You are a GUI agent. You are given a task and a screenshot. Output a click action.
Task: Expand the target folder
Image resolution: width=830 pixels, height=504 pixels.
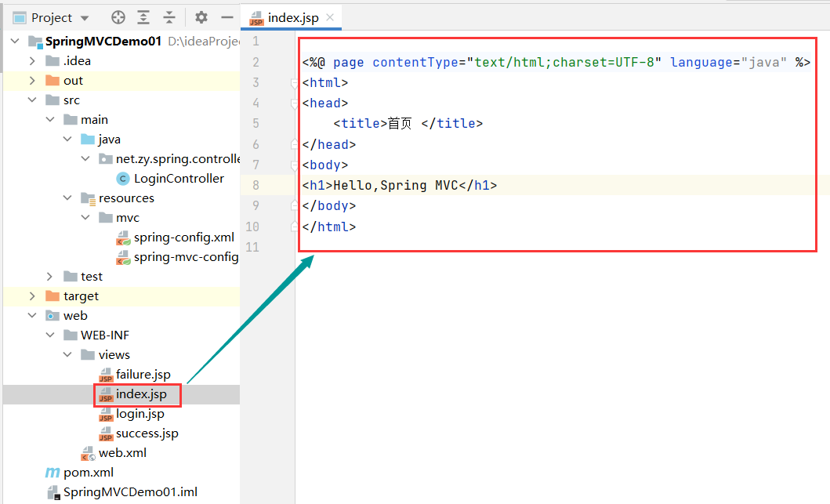(32, 296)
